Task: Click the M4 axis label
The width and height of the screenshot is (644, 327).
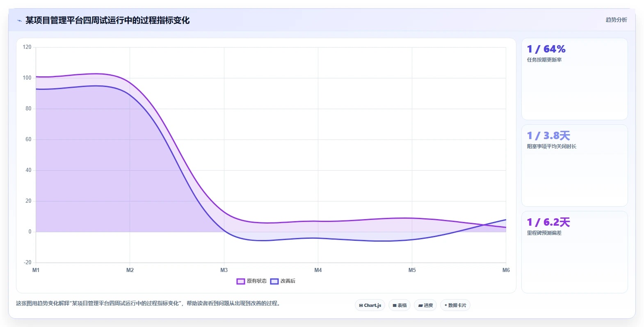Action: (x=318, y=270)
